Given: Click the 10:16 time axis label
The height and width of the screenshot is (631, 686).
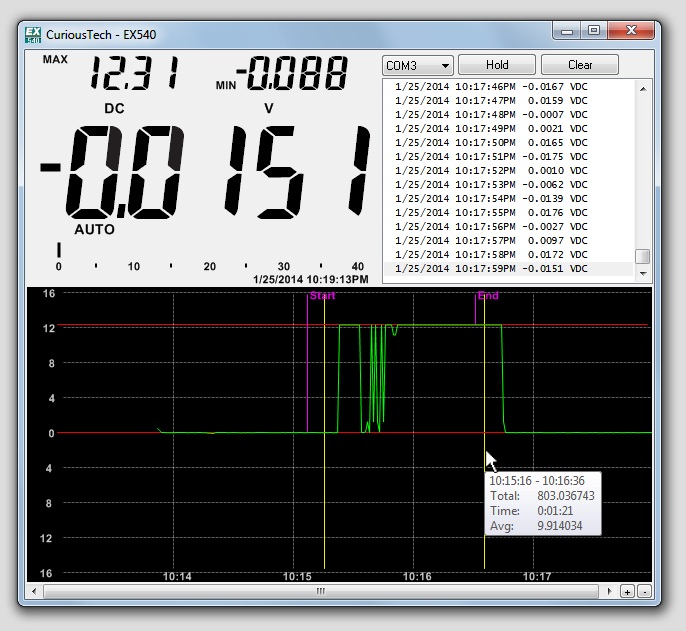Looking at the screenshot, I should (x=417, y=576).
